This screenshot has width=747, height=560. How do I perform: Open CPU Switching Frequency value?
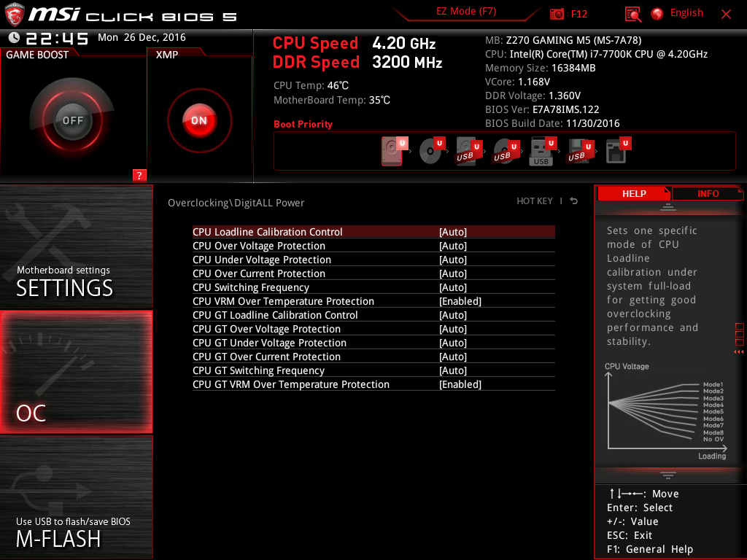pyautogui.click(x=452, y=287)
